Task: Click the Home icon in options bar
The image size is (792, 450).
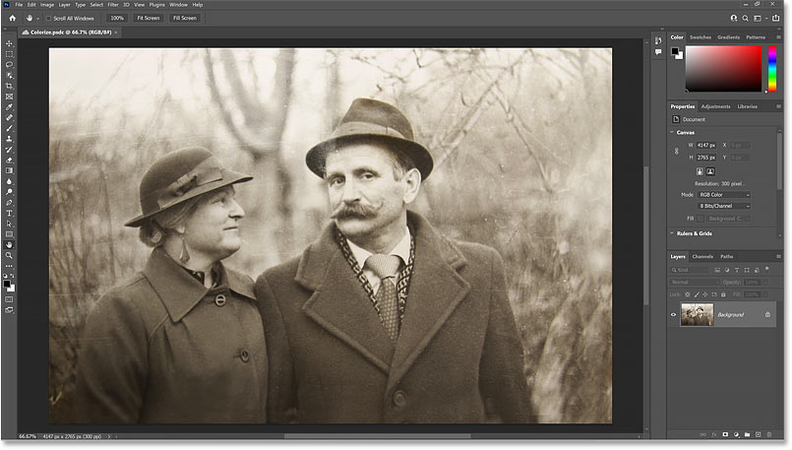Action: pyautogui.click(x=10, y=18)
